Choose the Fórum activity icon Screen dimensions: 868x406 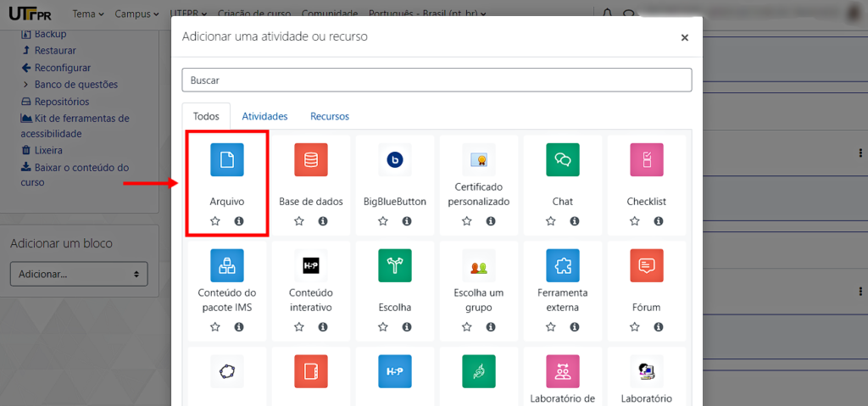[647, 265]
